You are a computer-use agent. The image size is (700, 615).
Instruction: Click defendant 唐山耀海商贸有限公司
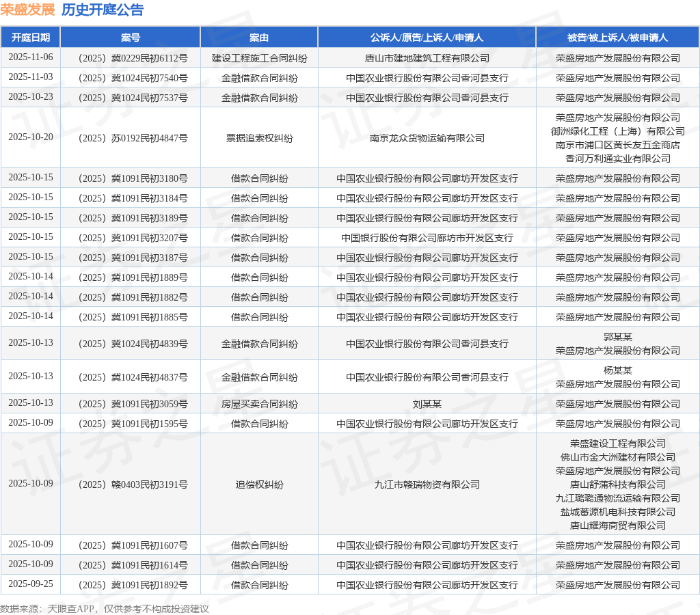[x=617, y=525]
